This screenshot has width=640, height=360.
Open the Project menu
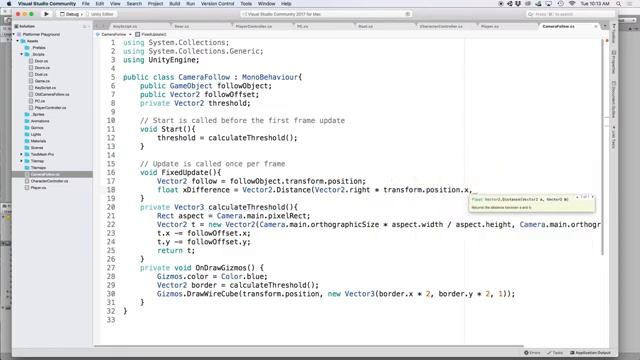[155, 4]
